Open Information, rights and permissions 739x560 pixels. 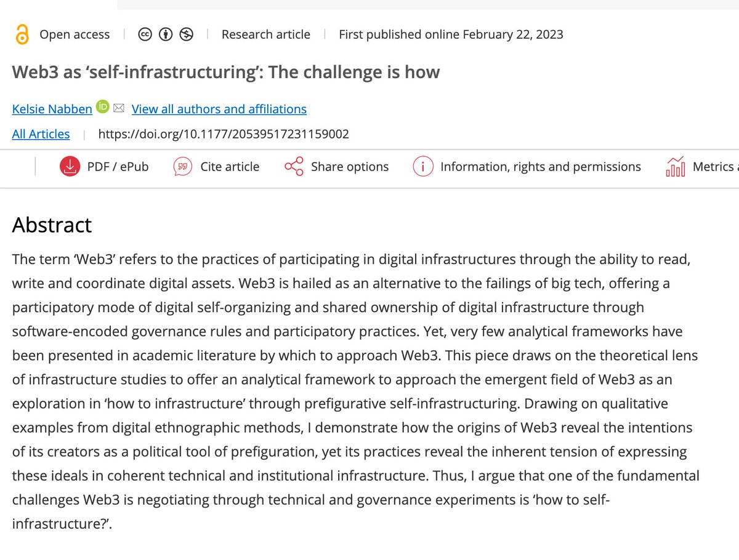pos(541,166)
